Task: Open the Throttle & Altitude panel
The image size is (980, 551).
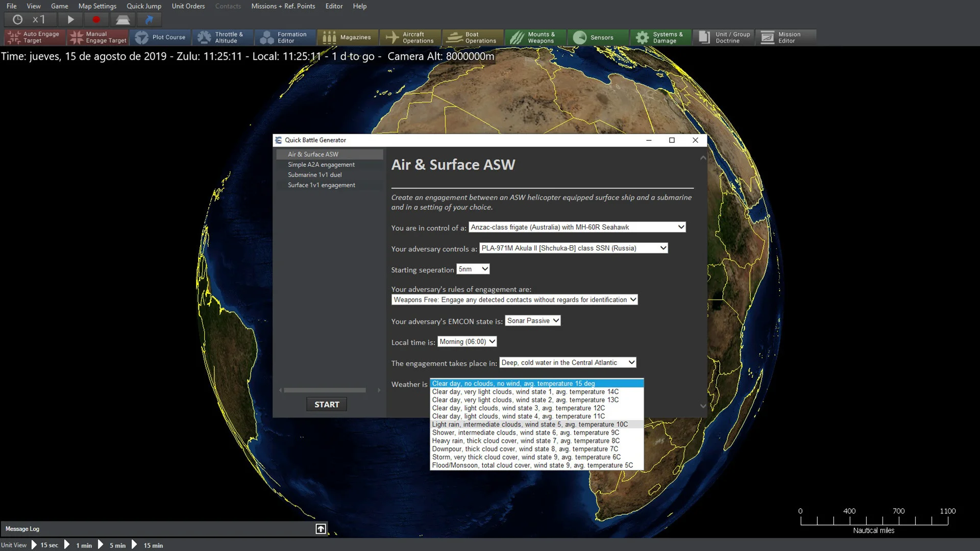Action: 223,37
